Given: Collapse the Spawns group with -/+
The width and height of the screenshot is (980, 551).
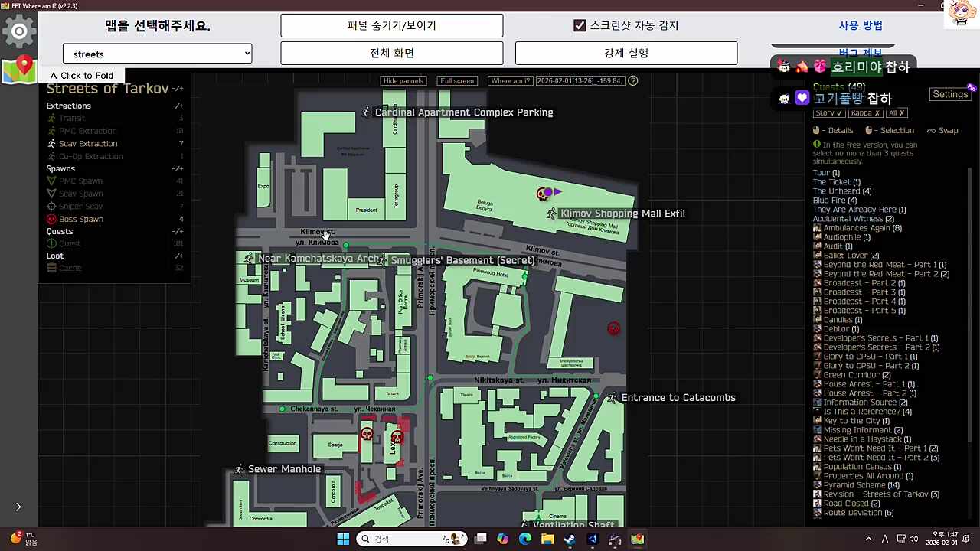Looking at the screenshot, I should (x=178, y=168).
